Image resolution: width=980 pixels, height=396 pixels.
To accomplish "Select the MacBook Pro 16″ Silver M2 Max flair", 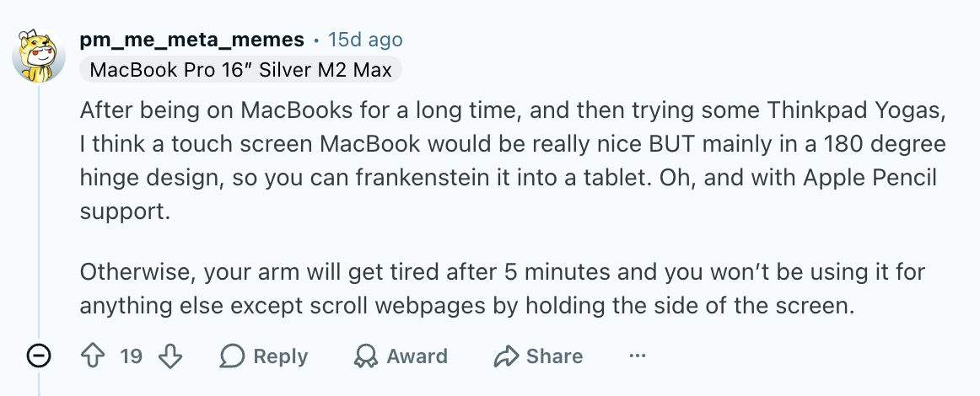I will coord(240,70).
